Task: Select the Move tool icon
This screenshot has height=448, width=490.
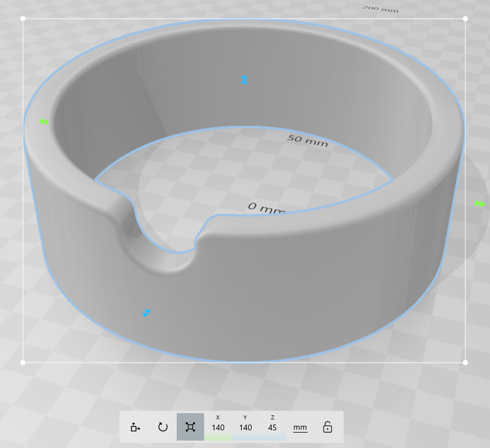Action: (x=136, y=427)
